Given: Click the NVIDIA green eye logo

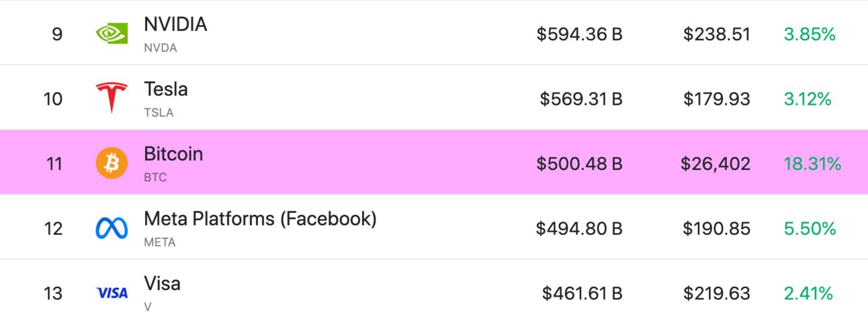Looking at the screenshot, I should pos(112,34).
